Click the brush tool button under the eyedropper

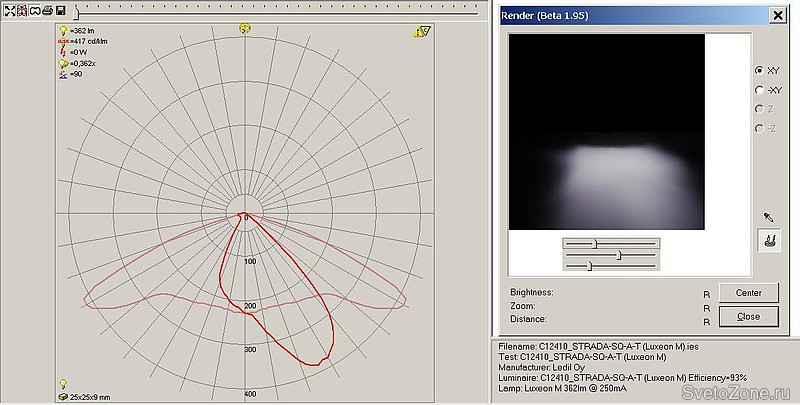click(769, 240)
